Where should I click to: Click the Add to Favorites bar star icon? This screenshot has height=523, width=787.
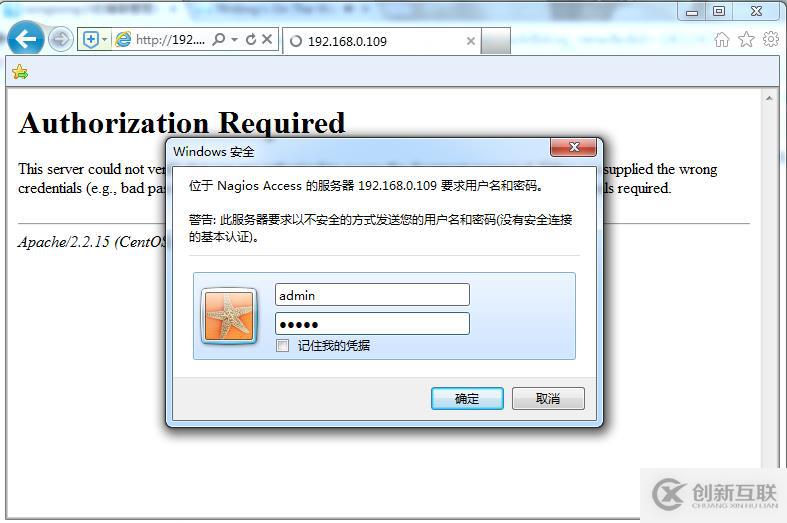pyautogui.click(x=20, y=72)
